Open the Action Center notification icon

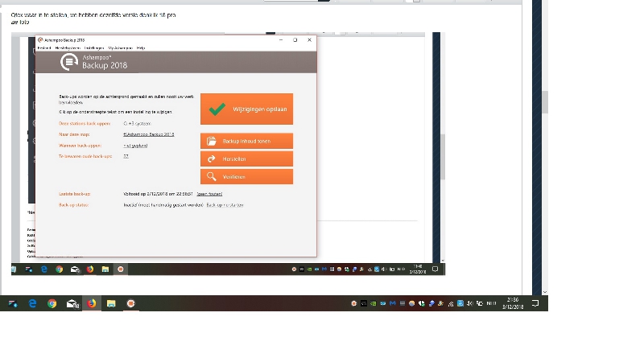click(535, 303)
